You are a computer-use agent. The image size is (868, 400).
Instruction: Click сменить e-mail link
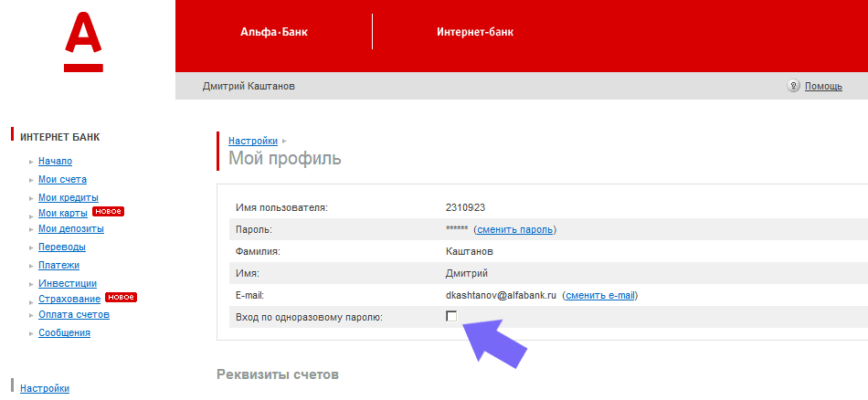pyautogui.click(x=600, y=296)
